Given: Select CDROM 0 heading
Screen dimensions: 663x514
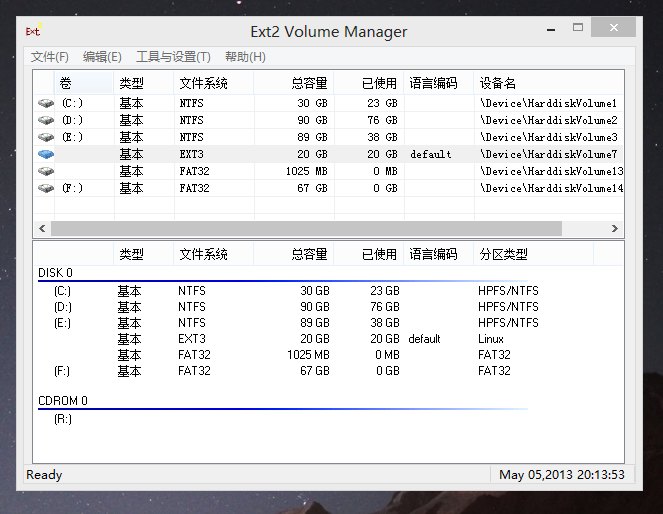Looking at the screenshot, I should click(63, 400).
